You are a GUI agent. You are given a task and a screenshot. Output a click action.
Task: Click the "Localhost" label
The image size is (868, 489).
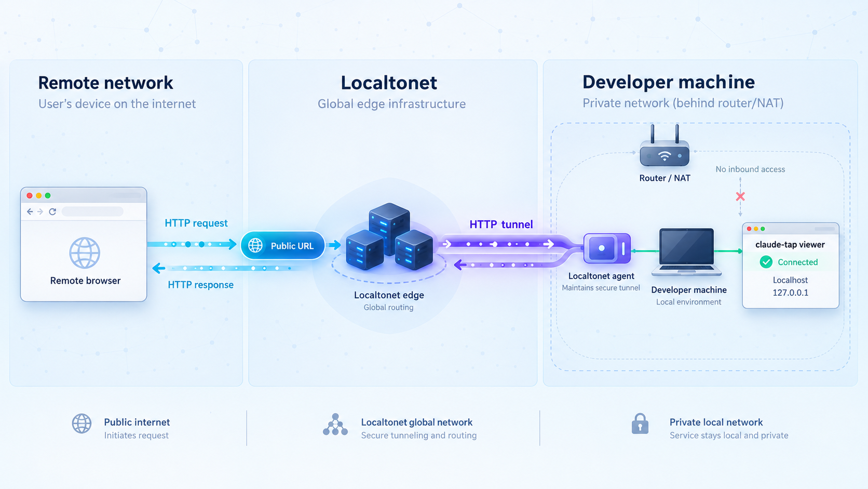coord(790,280)
